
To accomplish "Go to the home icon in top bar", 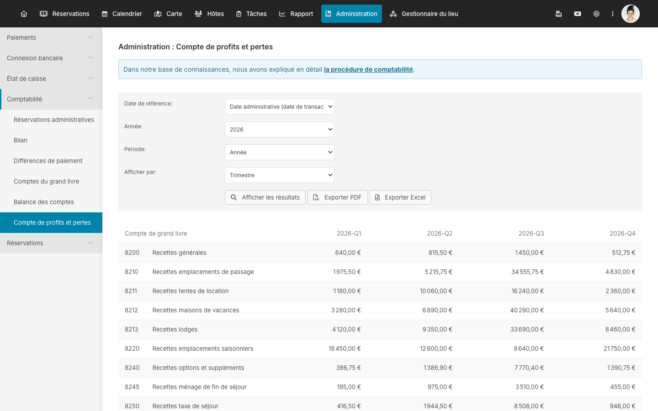I will (24, 14).
